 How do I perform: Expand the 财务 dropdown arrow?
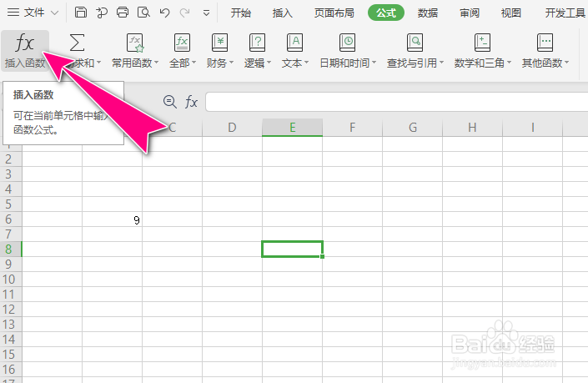231,63
